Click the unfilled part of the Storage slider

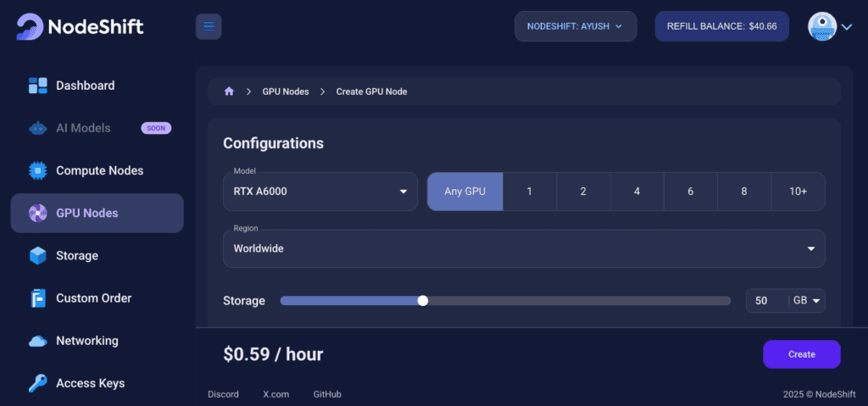tap(578, 301)
